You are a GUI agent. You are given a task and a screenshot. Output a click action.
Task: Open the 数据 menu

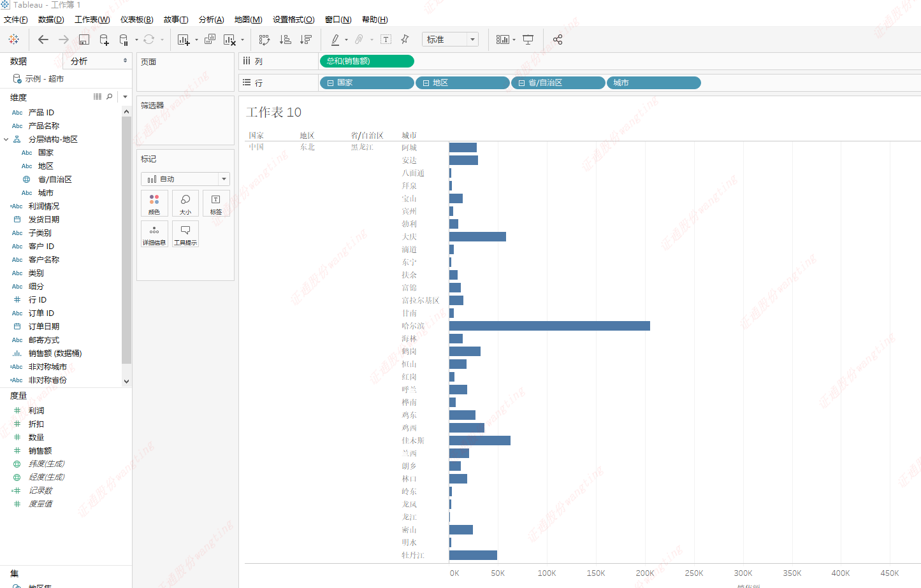click(x=51, y=20)
